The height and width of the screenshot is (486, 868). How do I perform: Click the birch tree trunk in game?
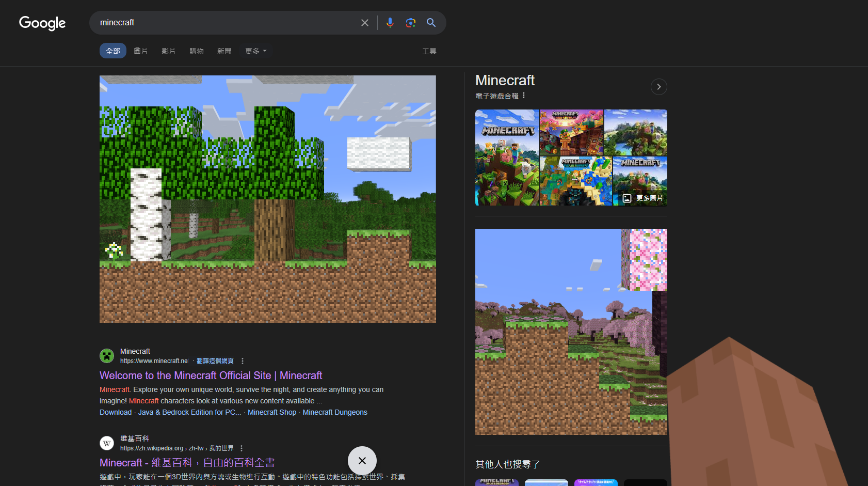coord(147,214)
